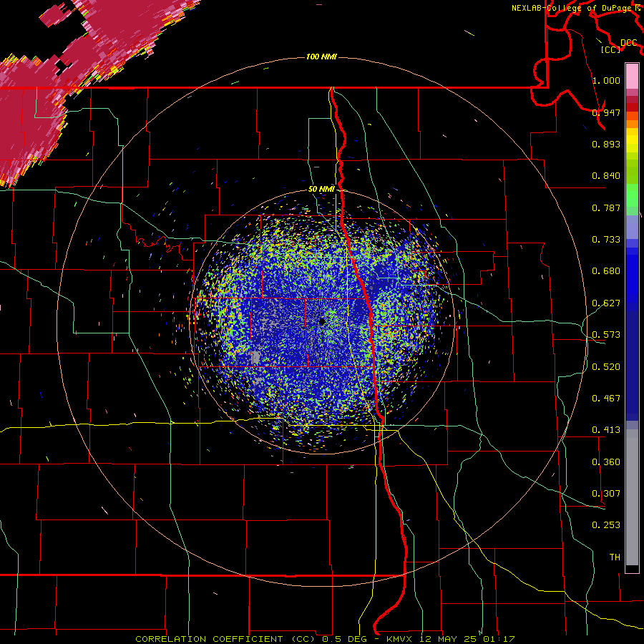644x644 pixels.
Task: Select the 0.627 scale value
Action: pos(606,303)
